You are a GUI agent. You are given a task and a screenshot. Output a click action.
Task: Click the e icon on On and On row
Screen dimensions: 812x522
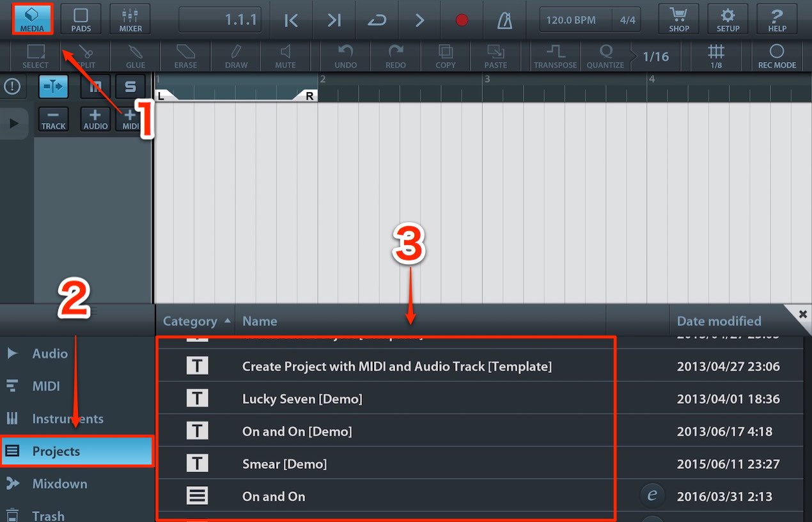(652, 496)
